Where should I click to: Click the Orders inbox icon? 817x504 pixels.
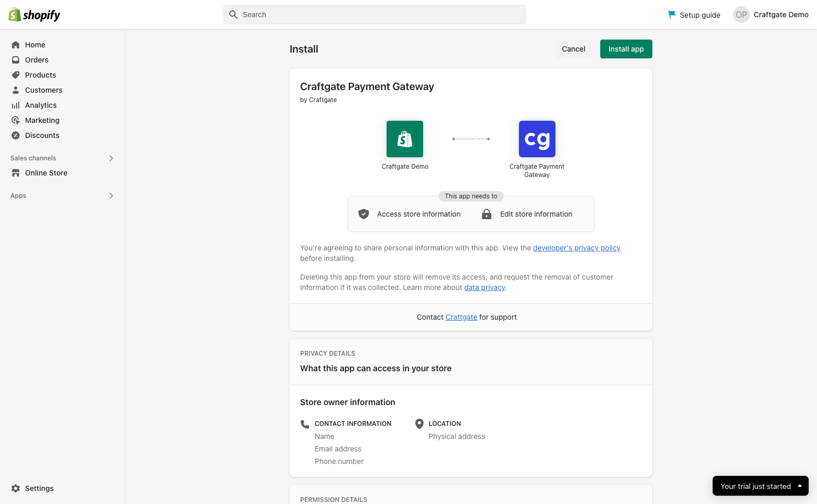point(16,60)
